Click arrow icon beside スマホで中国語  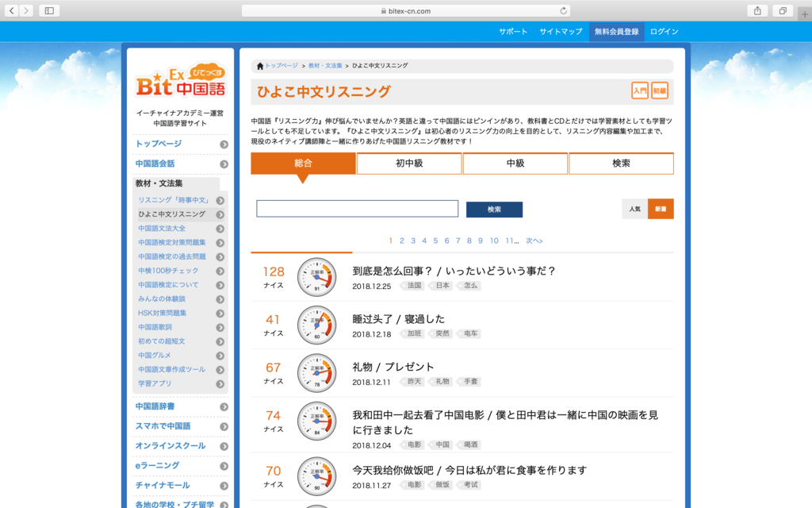pyautogui.click(x=224, y=426)
